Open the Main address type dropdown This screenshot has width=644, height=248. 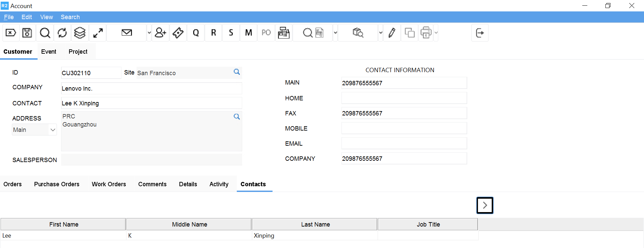pyautogui.click(x=34, y=130)
